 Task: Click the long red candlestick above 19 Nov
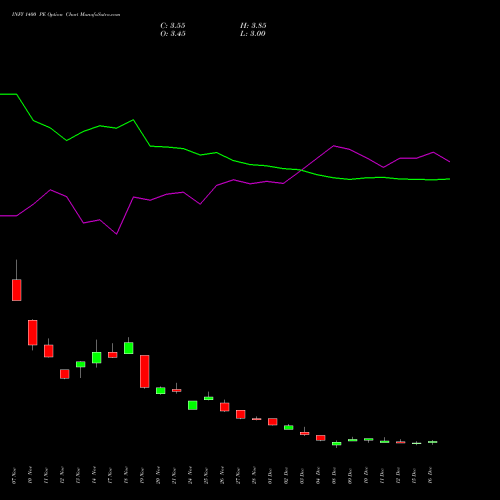pyautogui.click(x=145, y=371)
